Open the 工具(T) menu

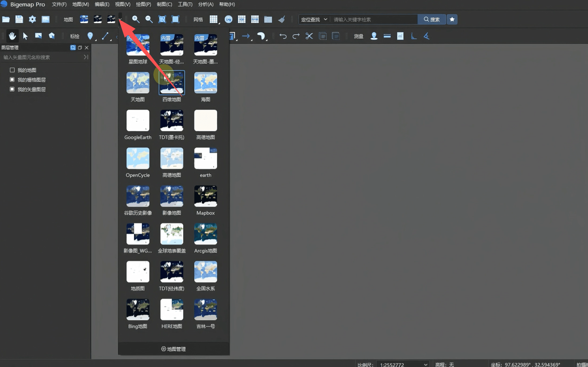[185, 4]
